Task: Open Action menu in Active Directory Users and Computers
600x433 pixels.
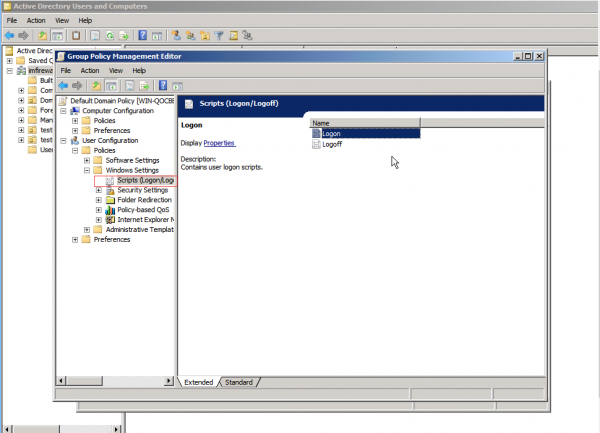Action: [36, 20]
